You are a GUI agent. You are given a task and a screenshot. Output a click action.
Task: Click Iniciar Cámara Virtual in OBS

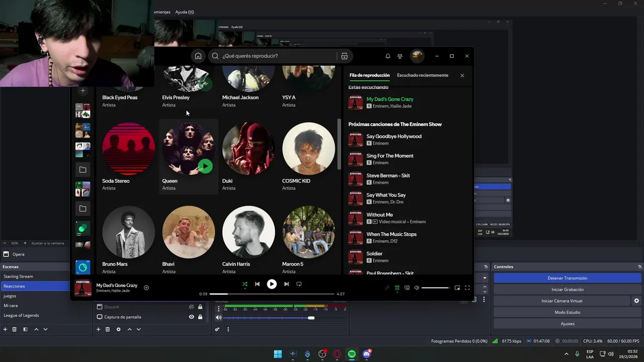pos(561,301)
